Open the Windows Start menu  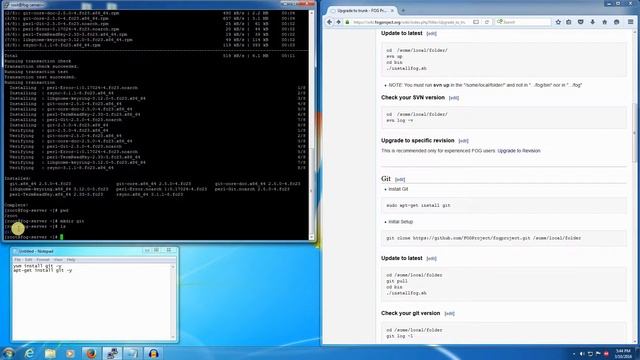coord(9,353)
